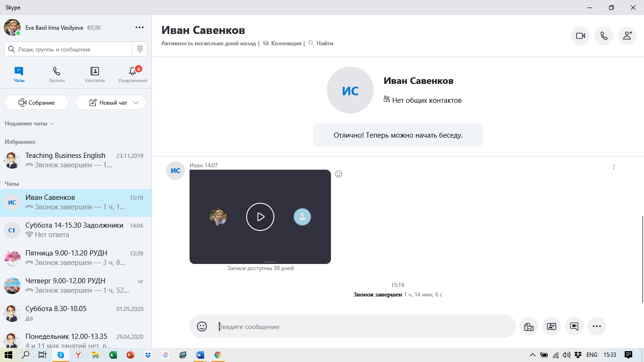Click the add person to chat icon
Screen dimensions: 644x362
627,36
